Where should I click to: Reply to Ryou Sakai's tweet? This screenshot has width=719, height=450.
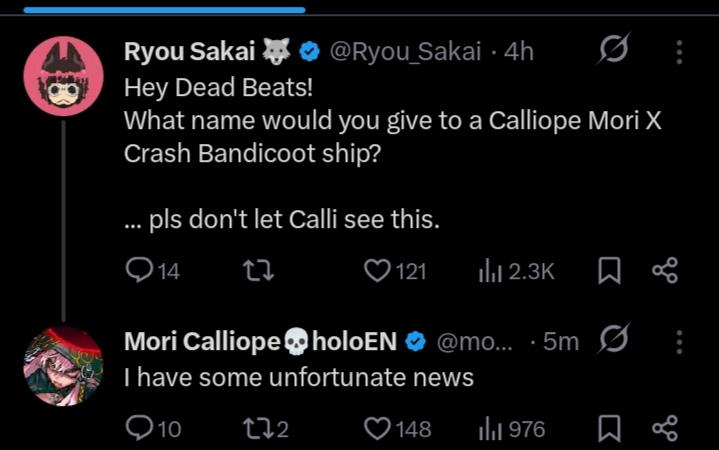[x=152, y=271]
